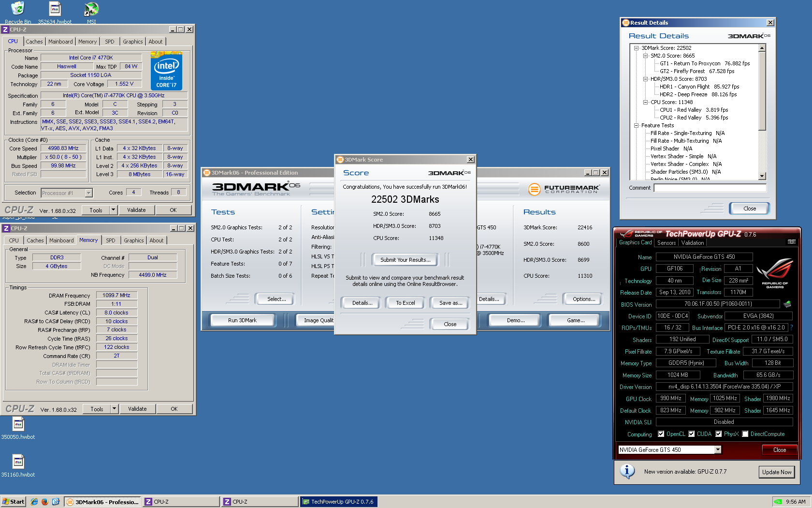812x508 pixels.
Task: Collapse the HDR/SM3.0 Score tree node
Action: point(645,79)
